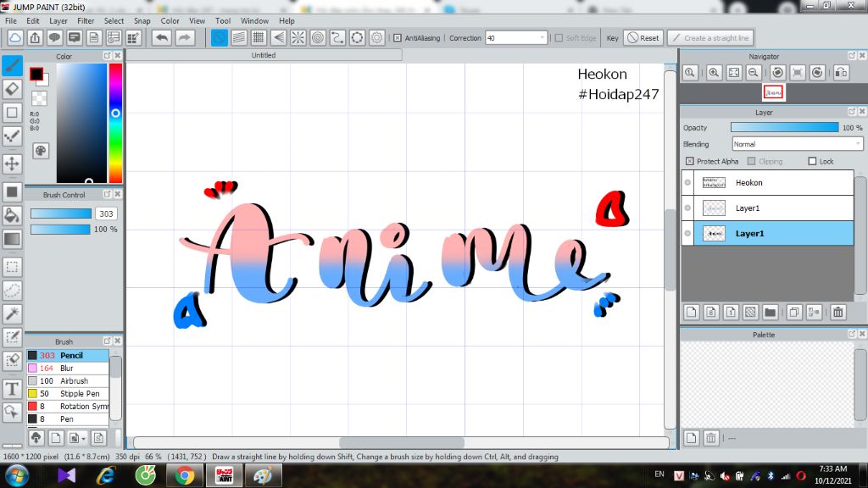The width and height of the screenshot is (868, 488).
Task: Select the Bucket fill tool
Action: [x=12, y=215]
